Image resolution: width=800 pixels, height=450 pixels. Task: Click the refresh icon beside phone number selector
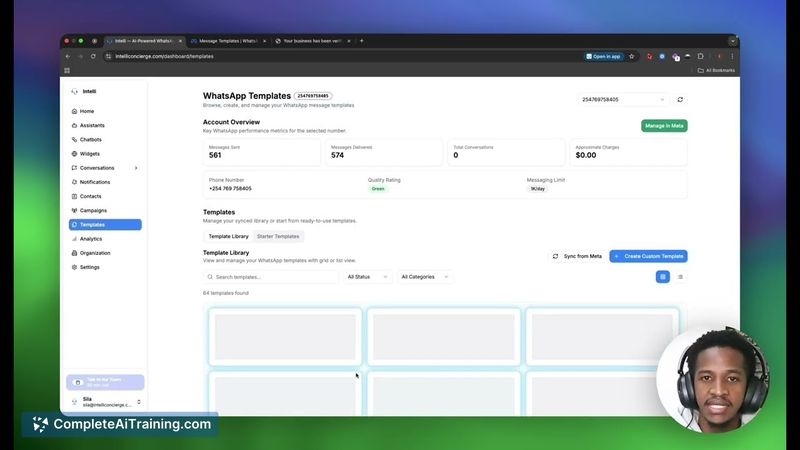tap(680, 99)
